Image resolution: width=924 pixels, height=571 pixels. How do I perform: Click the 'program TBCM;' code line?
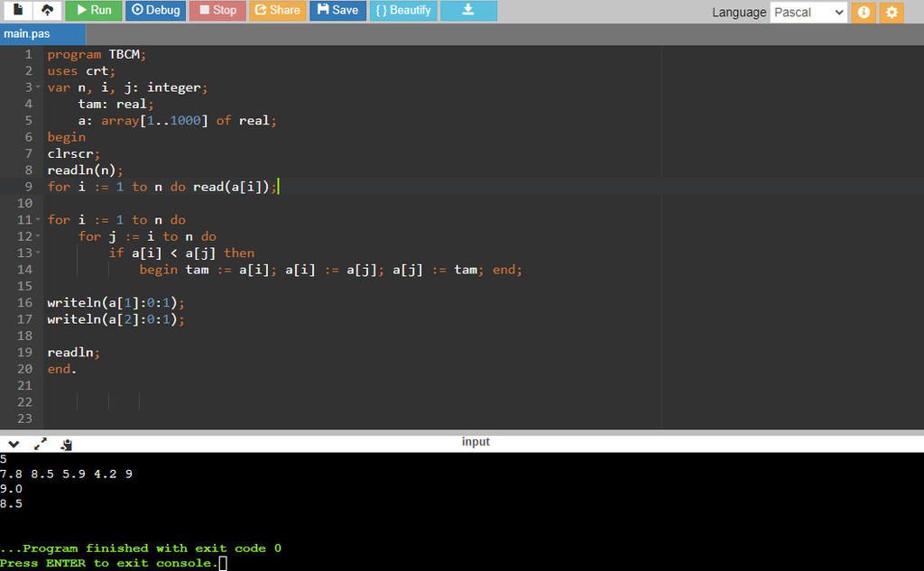[x=96, y=54]
